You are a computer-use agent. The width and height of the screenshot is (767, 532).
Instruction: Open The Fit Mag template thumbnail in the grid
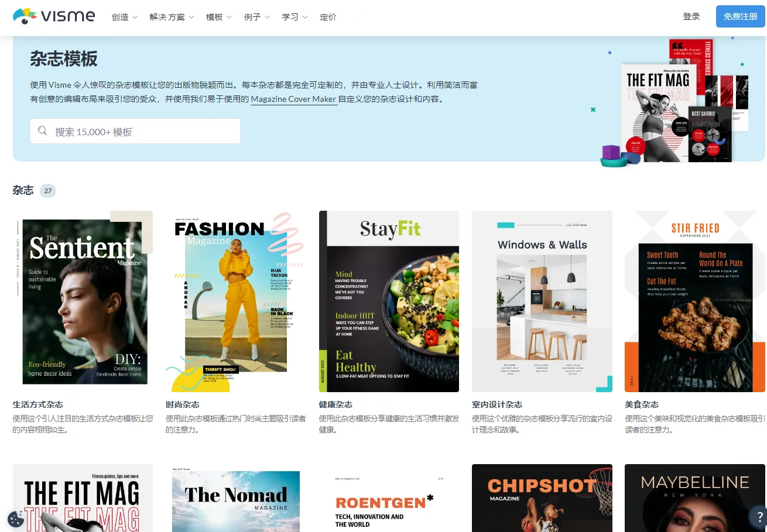point(83,498)
